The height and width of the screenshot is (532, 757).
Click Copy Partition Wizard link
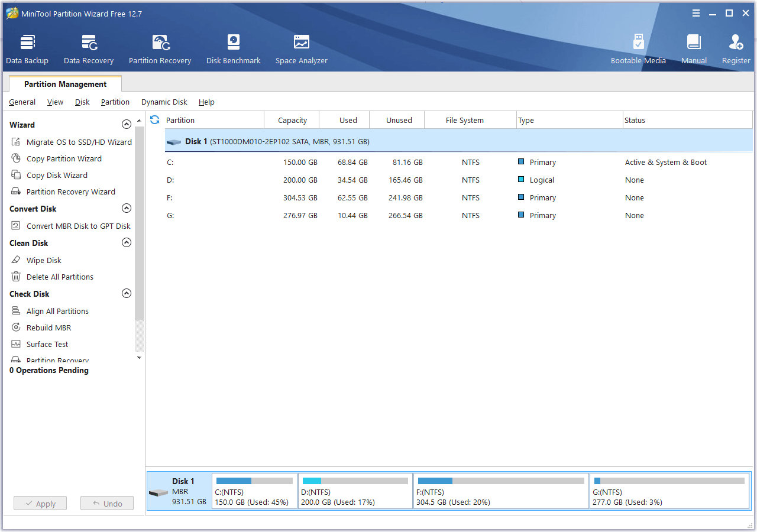pos(64,158)
